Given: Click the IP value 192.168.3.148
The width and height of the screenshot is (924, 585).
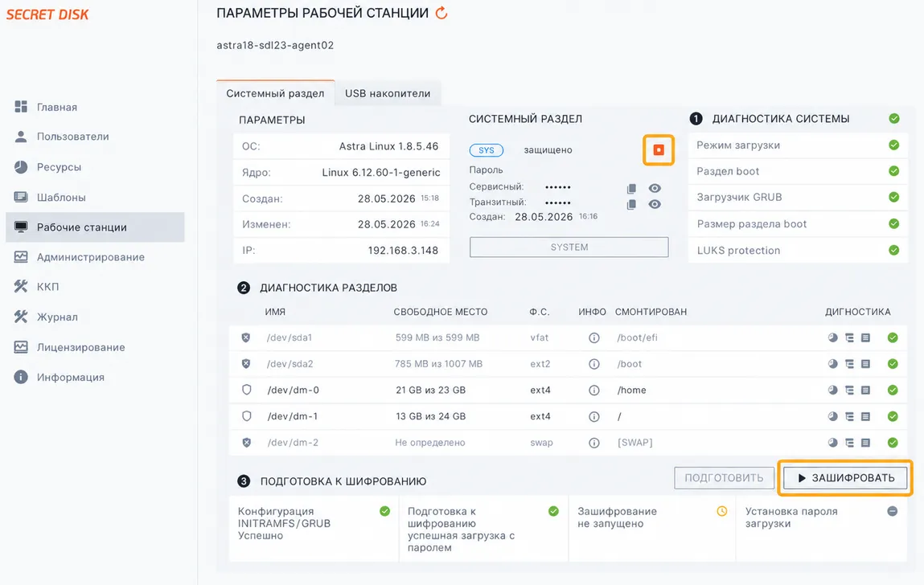Looking at the screenshot, I should pos(403,251).
